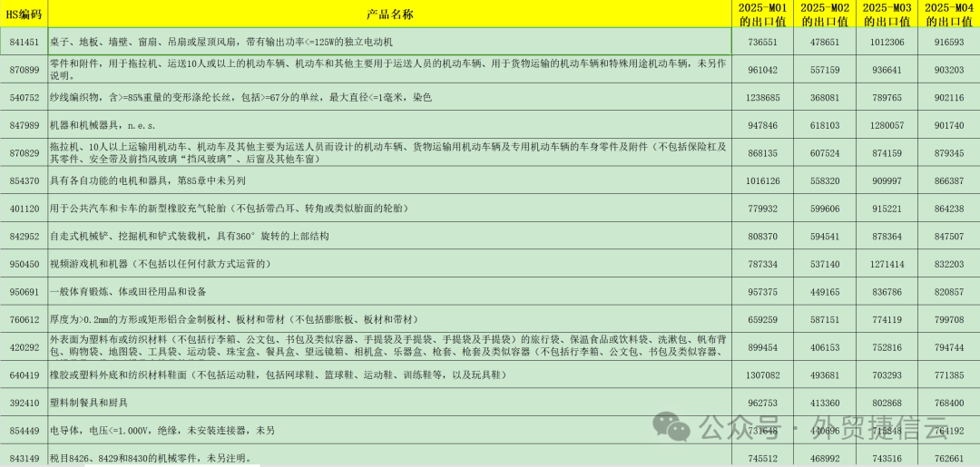The height and width of the screenshot is (467, 980).
Task: Select value 762661 in M04 column
Action: point(948,456)
